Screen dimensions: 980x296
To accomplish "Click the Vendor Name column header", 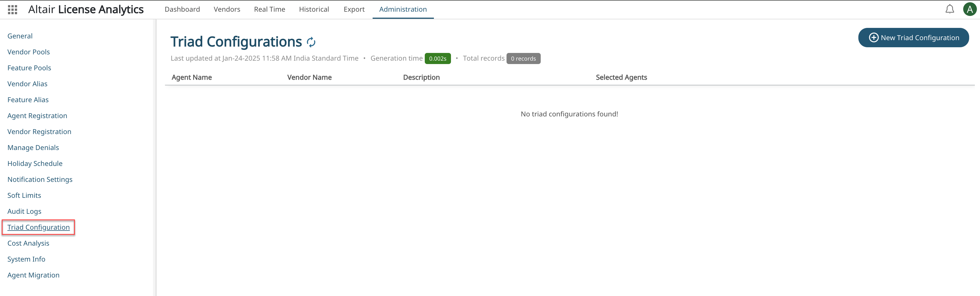I will coord(309,77).
